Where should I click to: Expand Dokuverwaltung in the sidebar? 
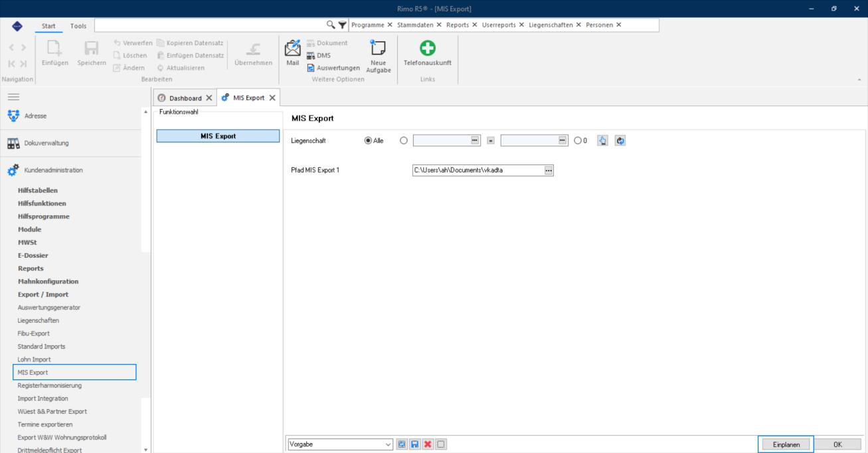[71, 143]
